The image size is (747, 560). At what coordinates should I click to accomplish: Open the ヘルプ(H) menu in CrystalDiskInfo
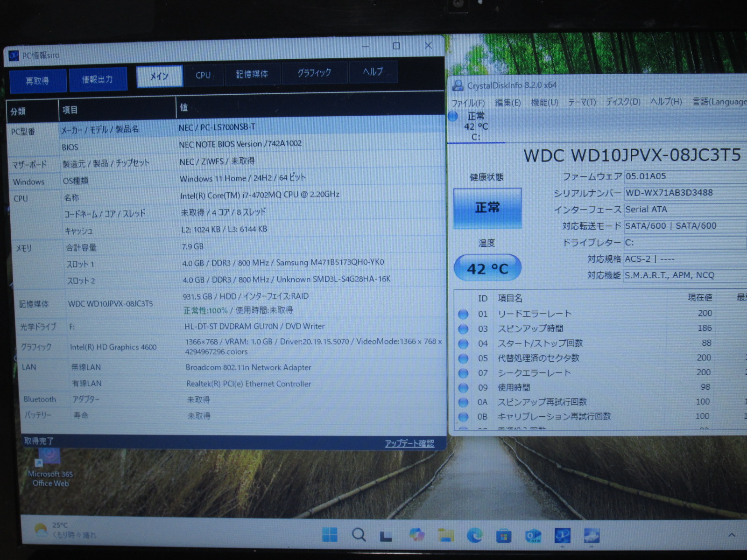[667, 102]
